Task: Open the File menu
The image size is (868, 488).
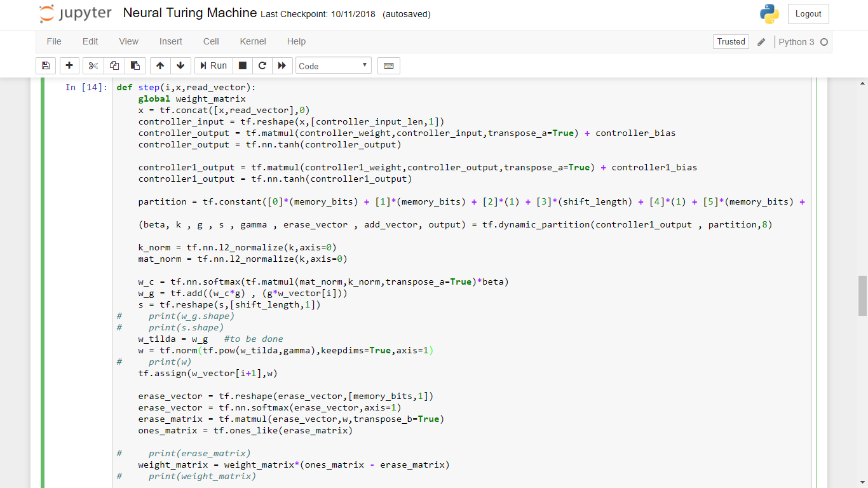Action: (54, 41)
